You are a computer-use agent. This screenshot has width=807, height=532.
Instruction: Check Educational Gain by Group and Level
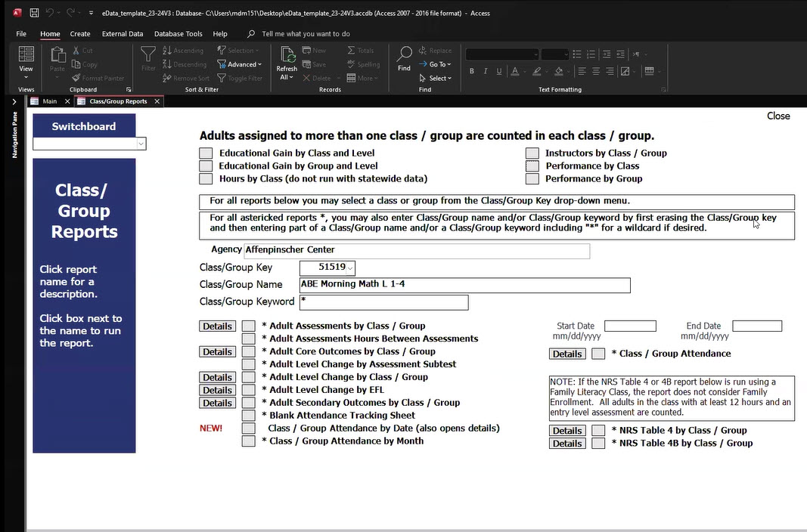[206, 166]
